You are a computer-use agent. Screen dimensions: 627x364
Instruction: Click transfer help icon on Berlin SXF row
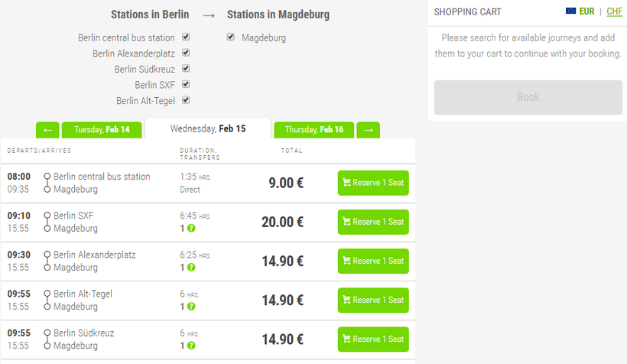point(191,229)
